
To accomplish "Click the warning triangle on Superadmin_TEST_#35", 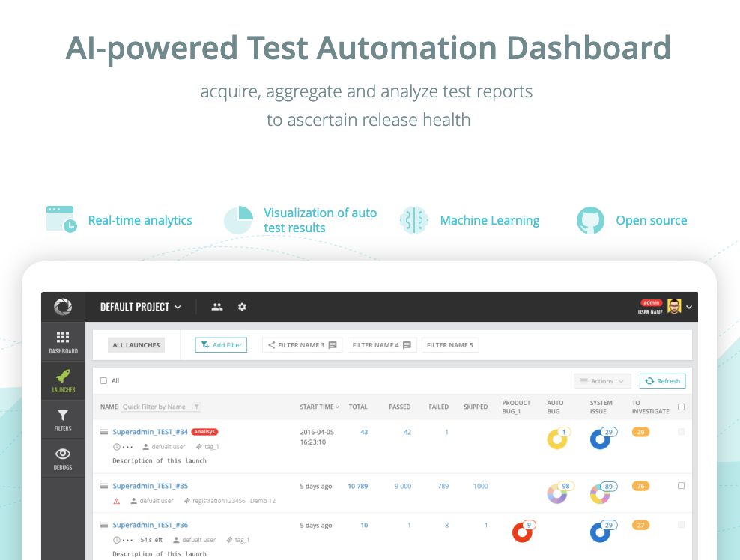I will pyautogui.click(x=117, y=501).
